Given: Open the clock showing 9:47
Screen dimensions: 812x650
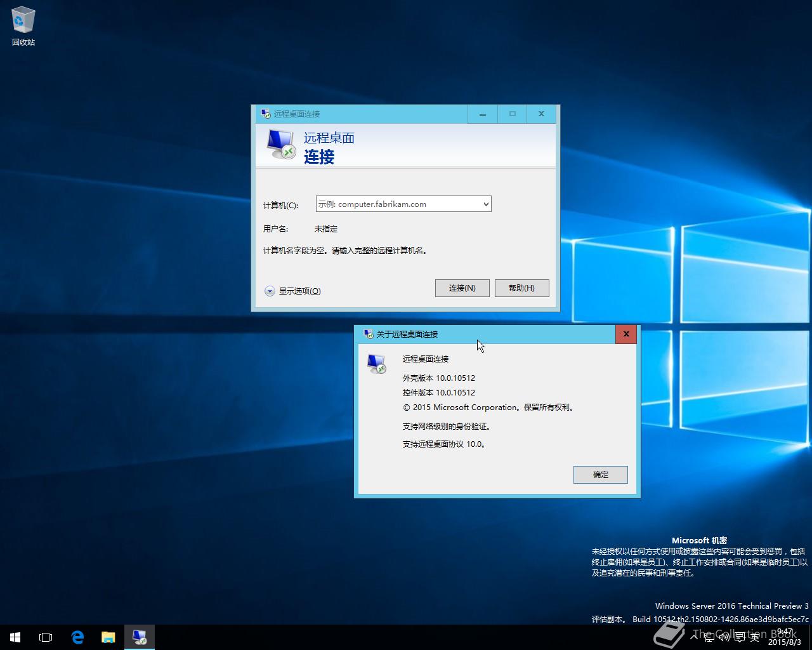Looking at the screenshot, I should (785, 637).
